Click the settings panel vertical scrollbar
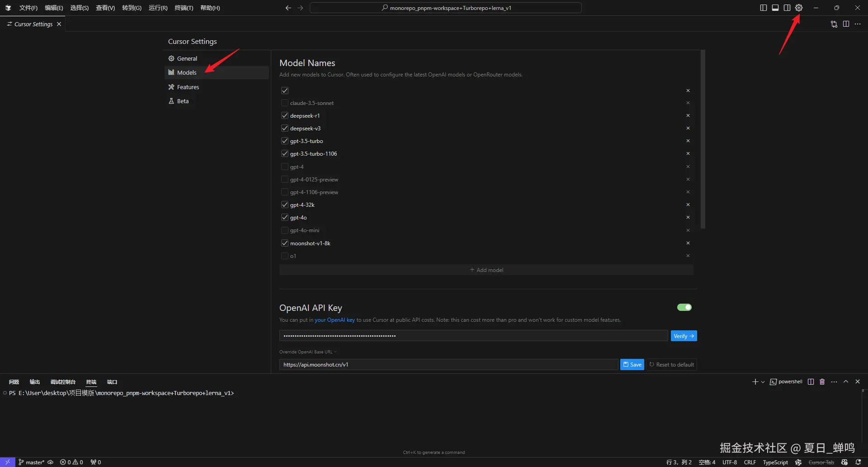 pos(703,139)
